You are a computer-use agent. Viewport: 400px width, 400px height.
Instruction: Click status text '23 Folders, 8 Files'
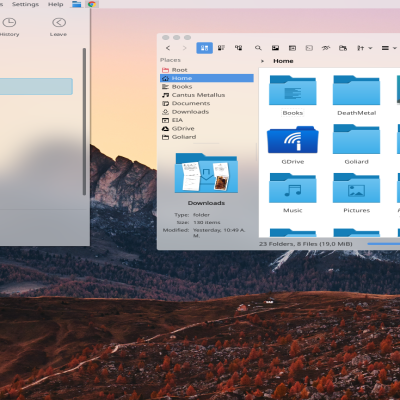pos(306,244)
